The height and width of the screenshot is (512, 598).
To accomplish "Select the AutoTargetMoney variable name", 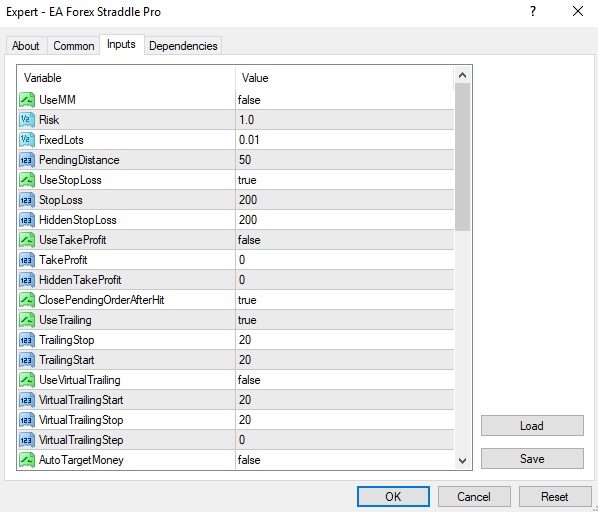I will tap(81, 461).
